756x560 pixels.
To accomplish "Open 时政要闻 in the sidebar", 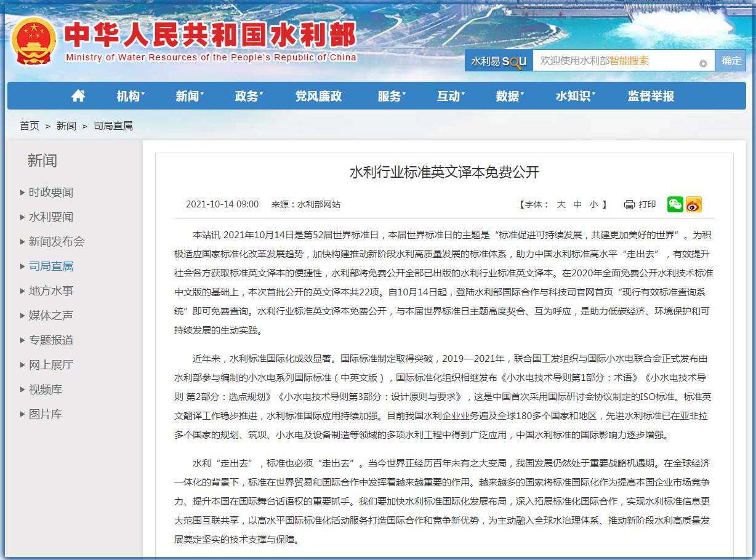I will (51, 192).
